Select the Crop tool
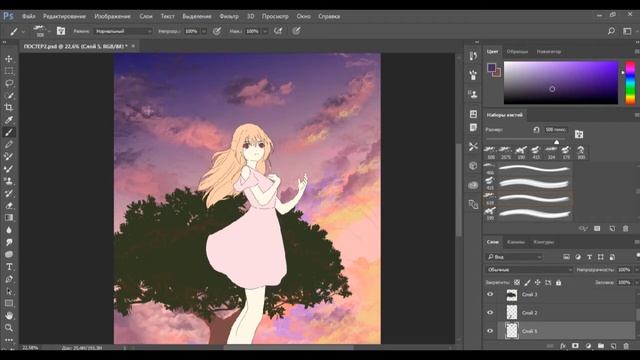Viewport: 640px width, 360px height. 9,108
